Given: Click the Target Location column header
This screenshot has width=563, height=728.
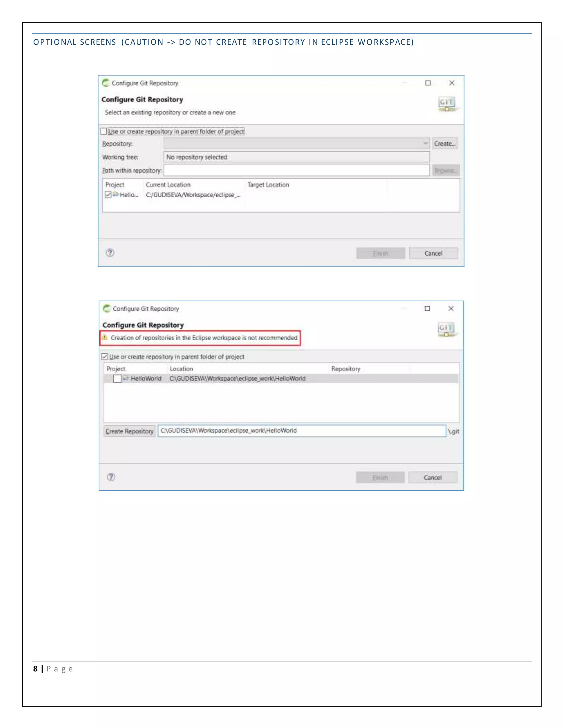Looking at the screenshot, I should click(x=268, y=185).
